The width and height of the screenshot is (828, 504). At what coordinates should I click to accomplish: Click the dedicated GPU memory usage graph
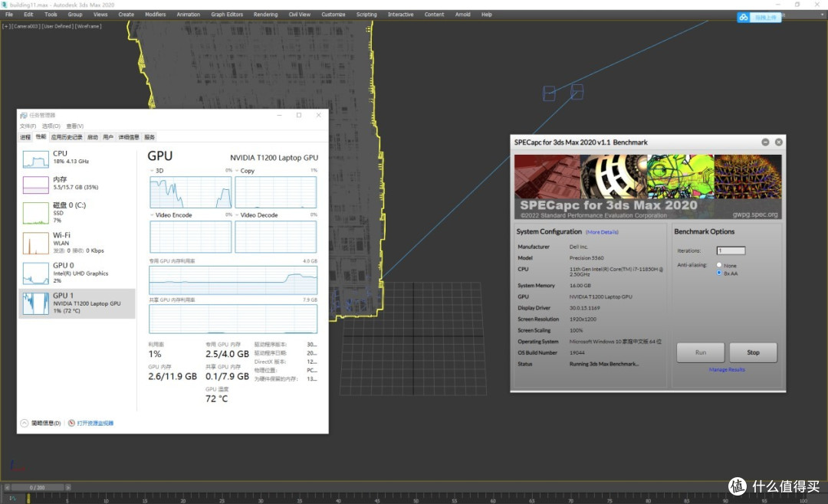click(x=233, y=280)
